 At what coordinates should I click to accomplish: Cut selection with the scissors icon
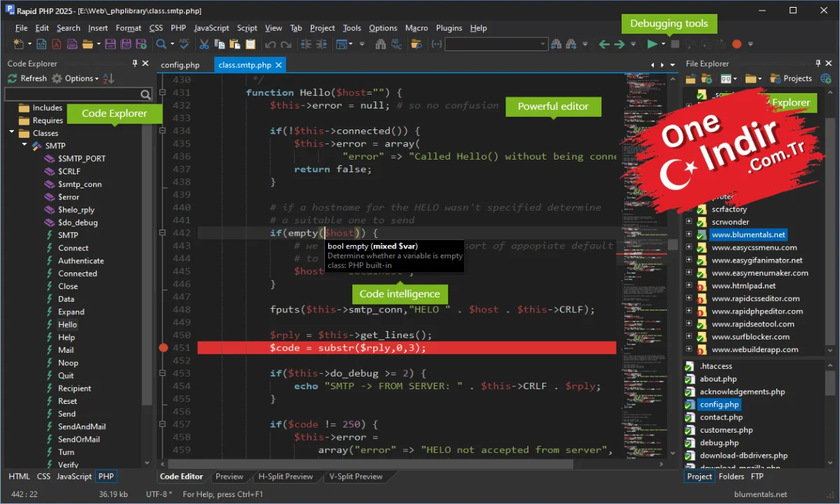point(204,44)
